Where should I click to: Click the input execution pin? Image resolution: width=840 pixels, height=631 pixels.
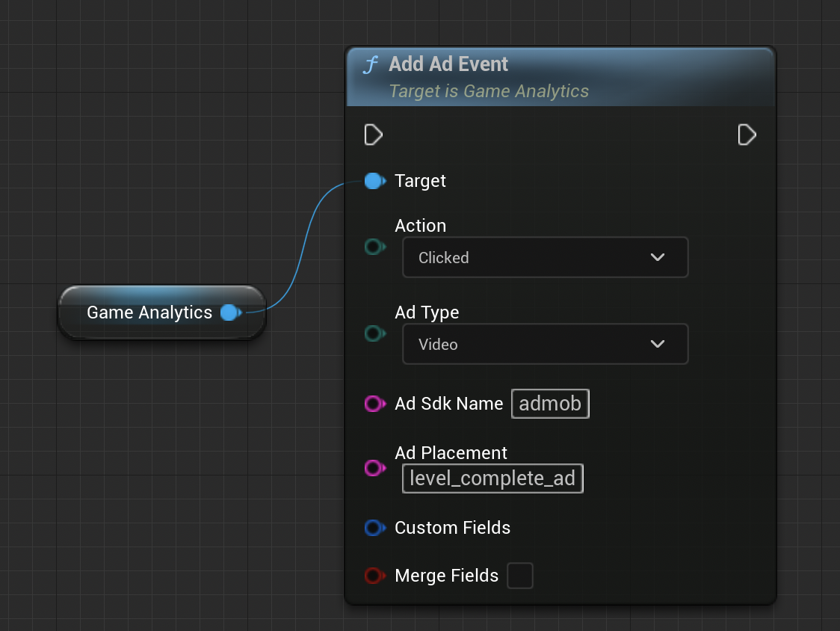tap(373, 135)
